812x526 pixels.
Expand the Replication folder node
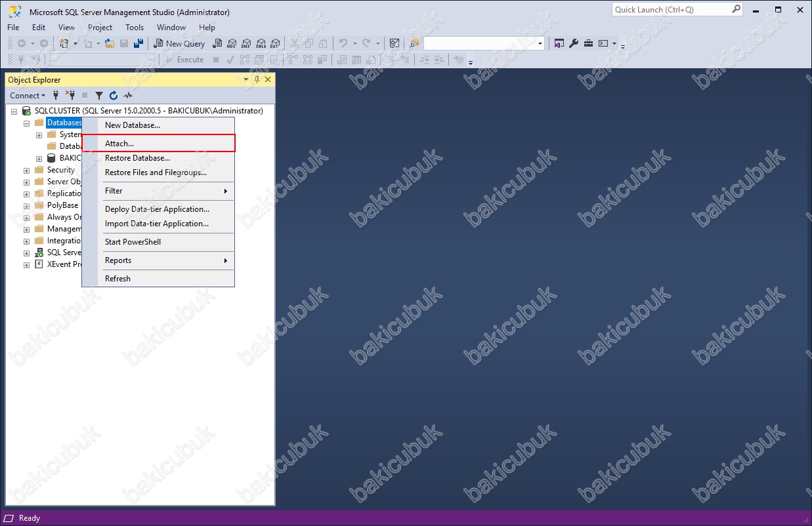pos(27,194)
